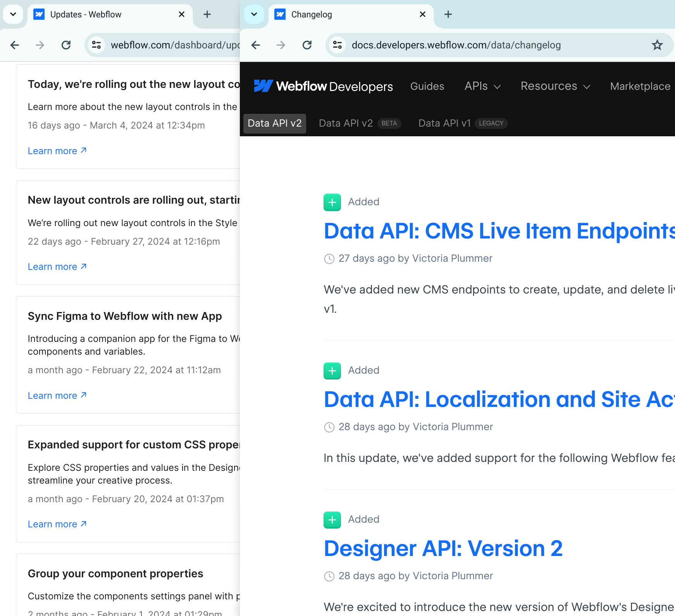The width and height of the screenshot is (675, 616).
Task: Click 'Expanded support for custom CSS' heading
Action: (134, 445)
